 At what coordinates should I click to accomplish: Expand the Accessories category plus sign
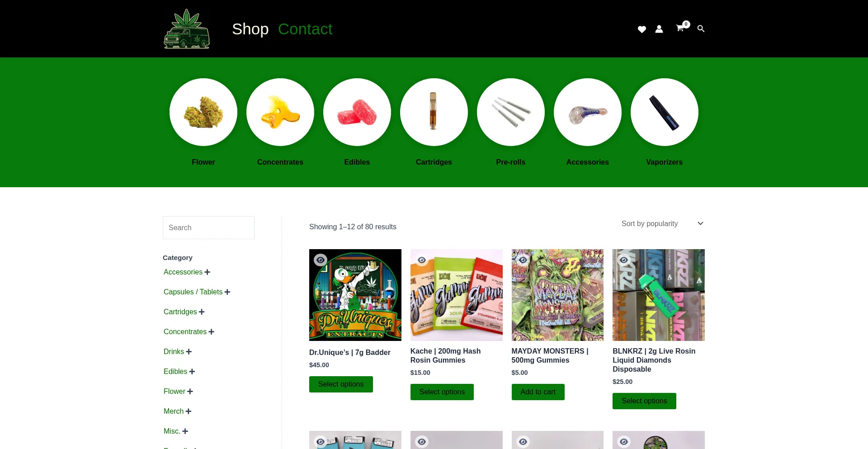point(208,272)
